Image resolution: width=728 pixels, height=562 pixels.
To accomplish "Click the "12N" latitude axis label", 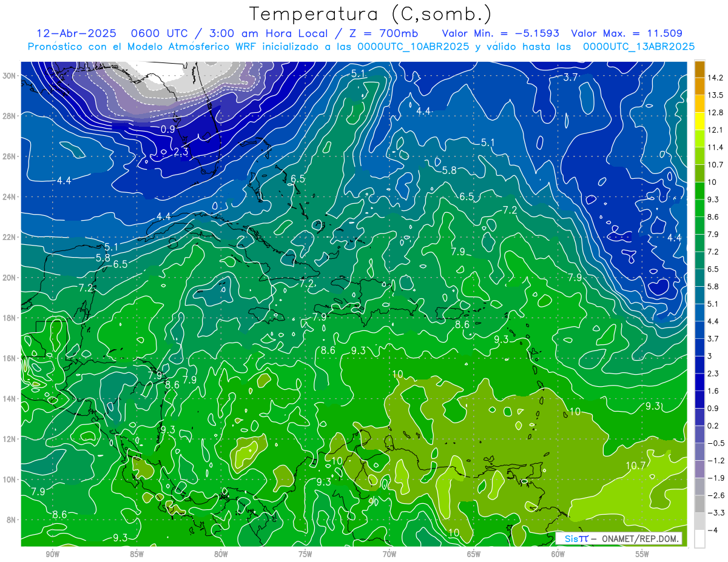I will [x=9, y=439].
